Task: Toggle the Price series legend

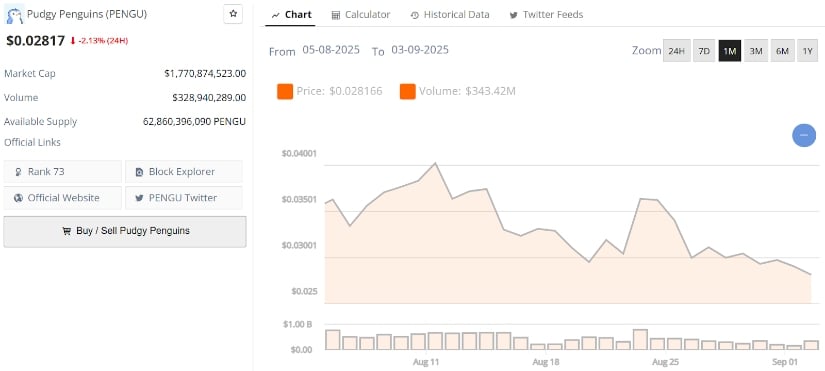Action: click(x=330, y=91)
